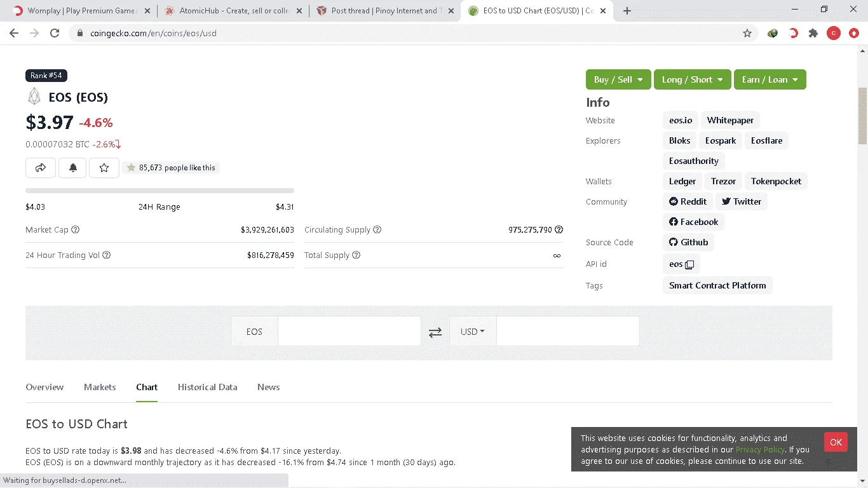Expand the Long / Short menu
Viewport: 868px width, 488px height.
693,79
